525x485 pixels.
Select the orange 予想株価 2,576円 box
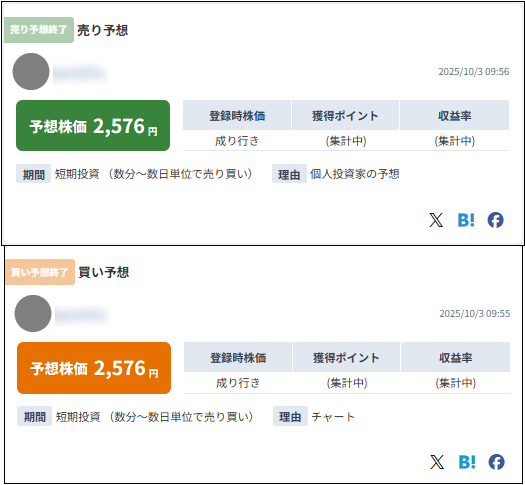(x=94, y=368)
